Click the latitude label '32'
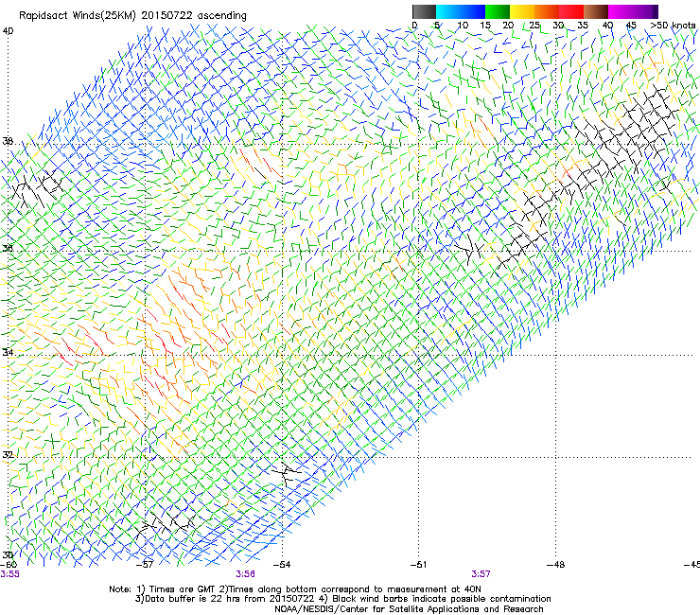 8,455
